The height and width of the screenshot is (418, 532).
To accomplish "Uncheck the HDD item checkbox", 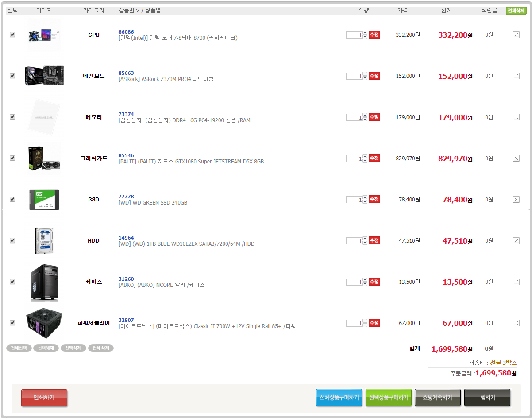I will [12, 240].
